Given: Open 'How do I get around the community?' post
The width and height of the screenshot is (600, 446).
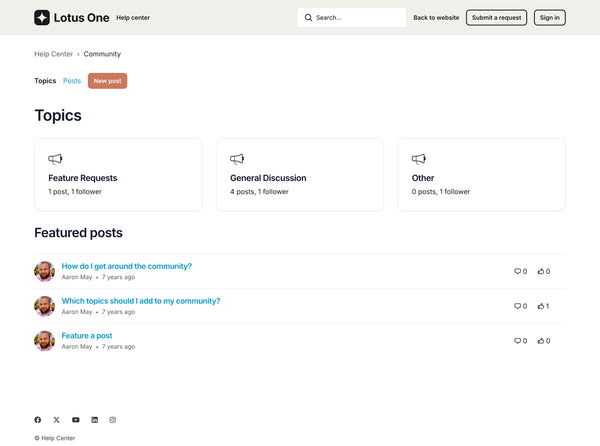Looking at the screenshot, I should tap(127, 266).
